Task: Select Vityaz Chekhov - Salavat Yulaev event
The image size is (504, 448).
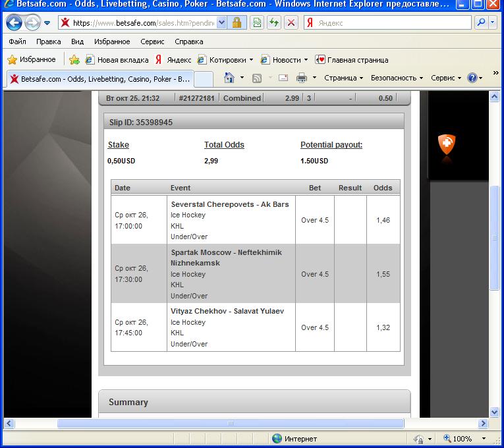Action: (x=227, y=311)
